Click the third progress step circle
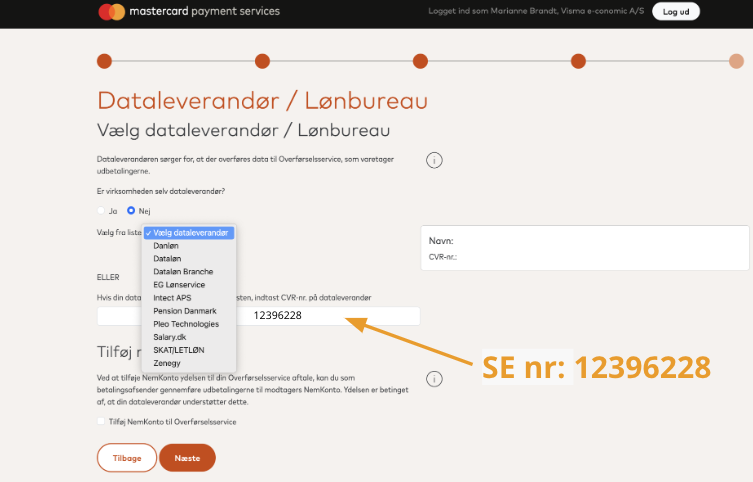Viewport: 753px width, 482px height. tap(420, 61)
